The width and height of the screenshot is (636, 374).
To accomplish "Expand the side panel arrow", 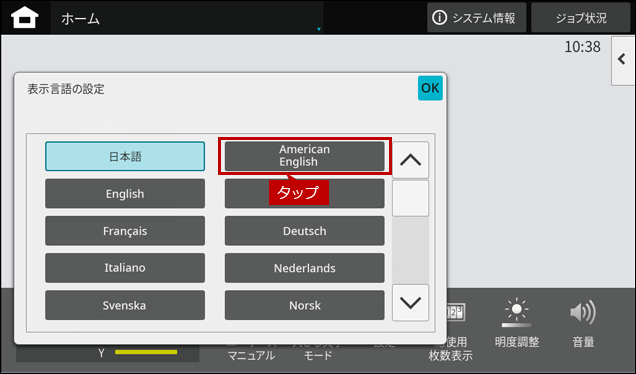I will pos(623,60).
